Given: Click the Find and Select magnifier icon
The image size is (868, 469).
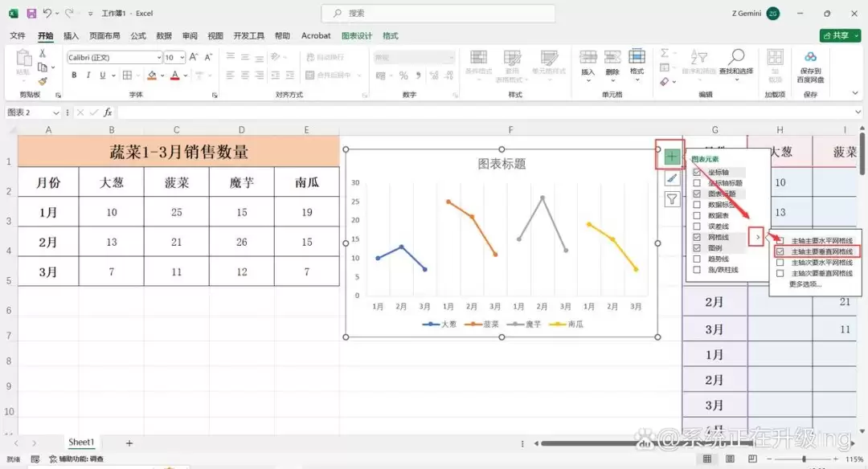Looking at the screenshot, I should (x=735, y=57).
